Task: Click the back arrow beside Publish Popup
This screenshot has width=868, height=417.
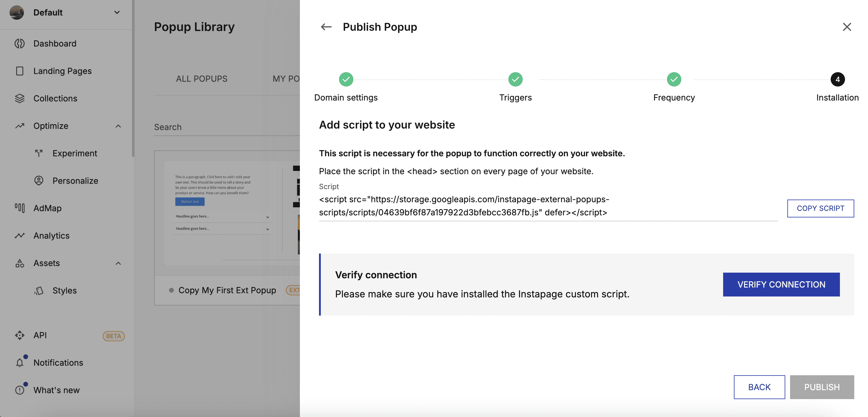Action: pyautogui.click(x=326, y=27)
